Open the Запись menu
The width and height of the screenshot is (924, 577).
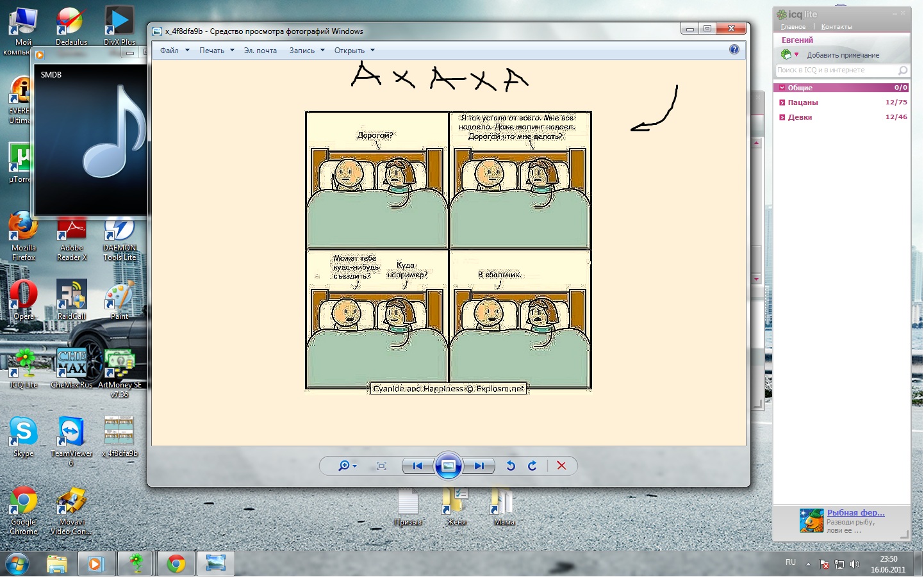(302, 51)
